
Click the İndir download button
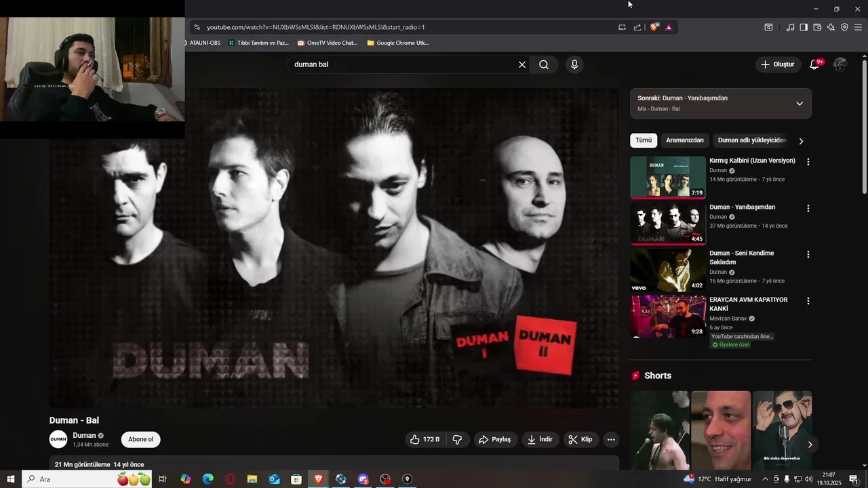click(x=540, y=439)
